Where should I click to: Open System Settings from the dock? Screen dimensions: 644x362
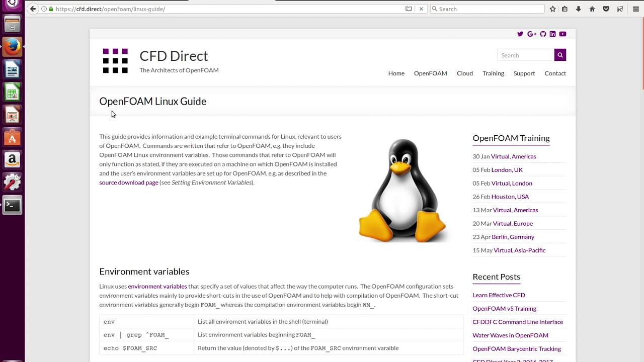coord(12,183)
